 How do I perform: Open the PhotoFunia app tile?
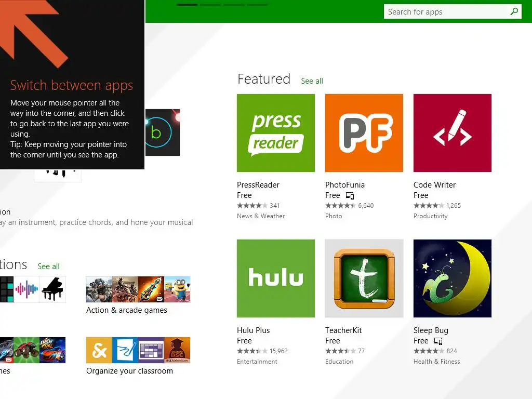pyautogui.click(x=364, y=133)
